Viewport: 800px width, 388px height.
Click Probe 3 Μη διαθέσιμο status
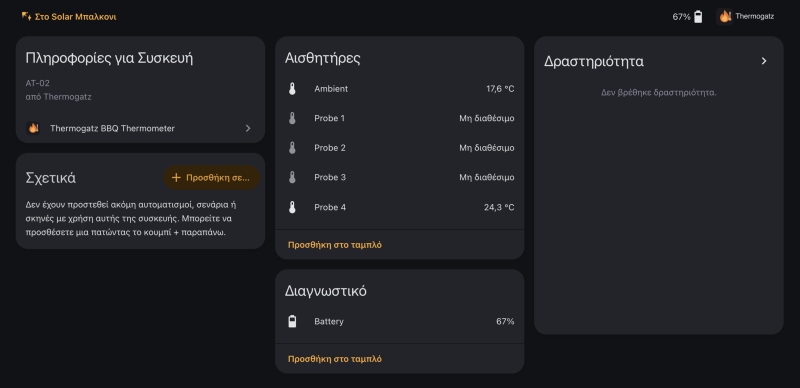point(487,178)
